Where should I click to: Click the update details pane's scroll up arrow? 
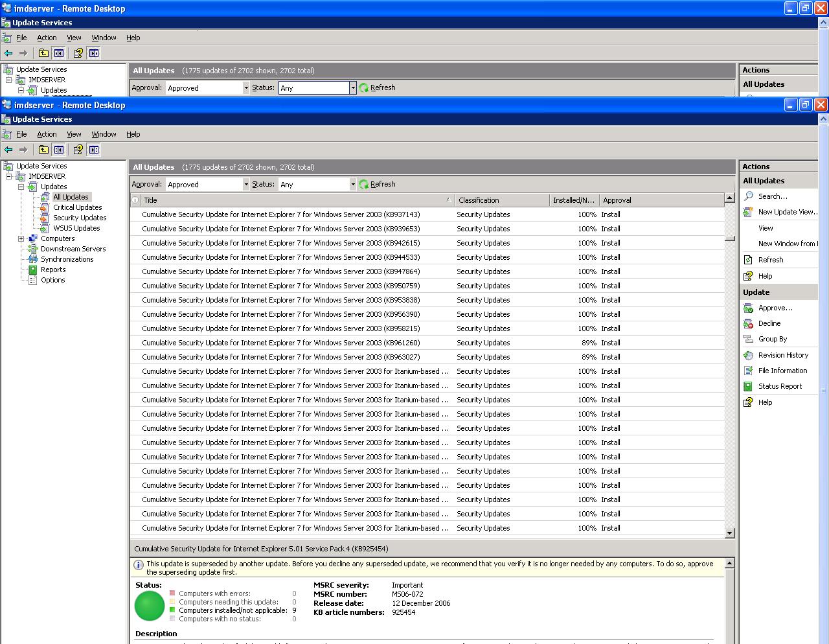730,563
